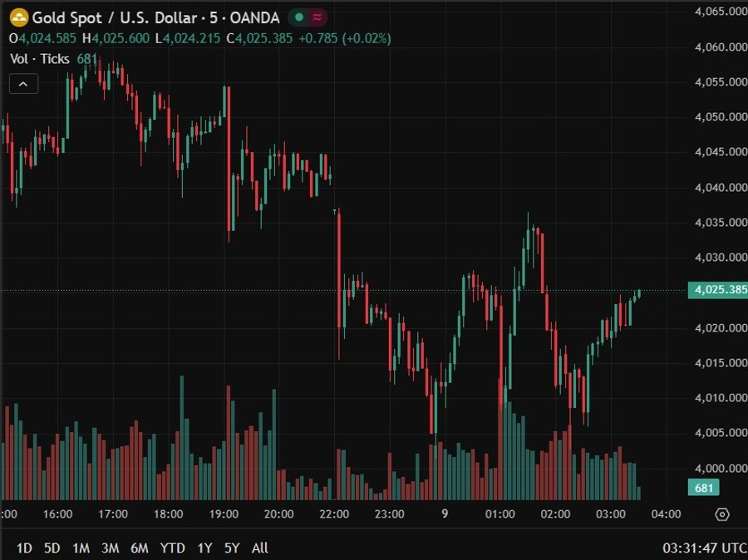748x560 pixels.
Task: Open chart settings hexagon icon
Action: [x=721, y=514]
